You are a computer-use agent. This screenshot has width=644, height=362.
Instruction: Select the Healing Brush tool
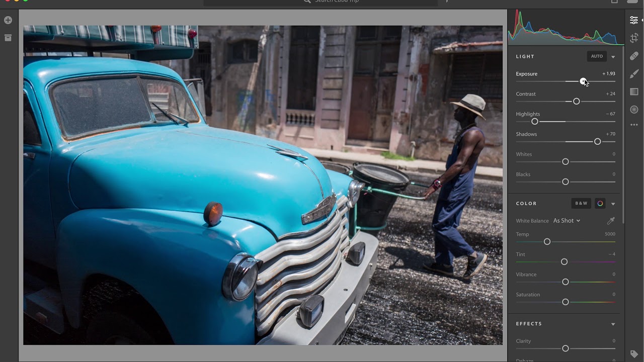(x=634, y=56)
